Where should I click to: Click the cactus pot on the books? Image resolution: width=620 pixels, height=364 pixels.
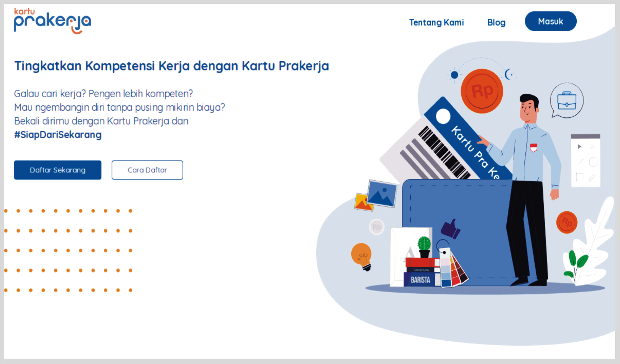(x=424, y=247)
